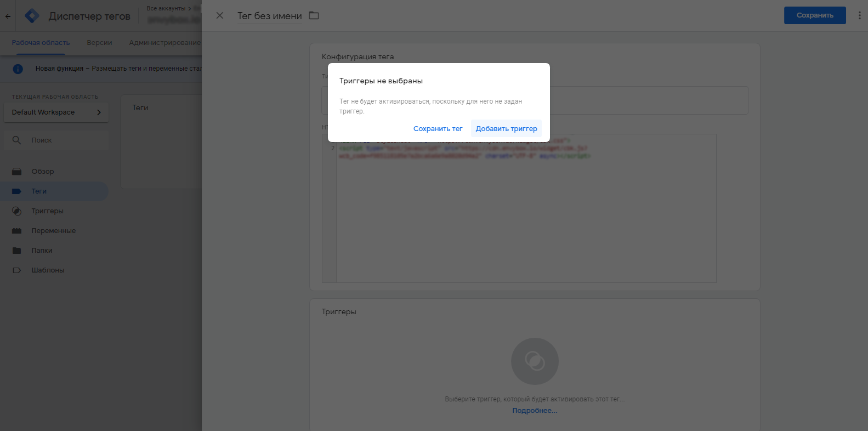Click the folder icon beside the tag name

314,15
